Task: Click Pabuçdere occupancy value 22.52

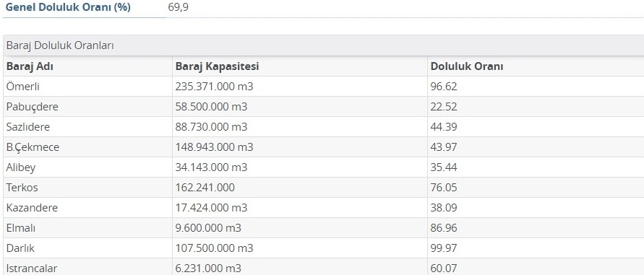Action: click(444, 107)
